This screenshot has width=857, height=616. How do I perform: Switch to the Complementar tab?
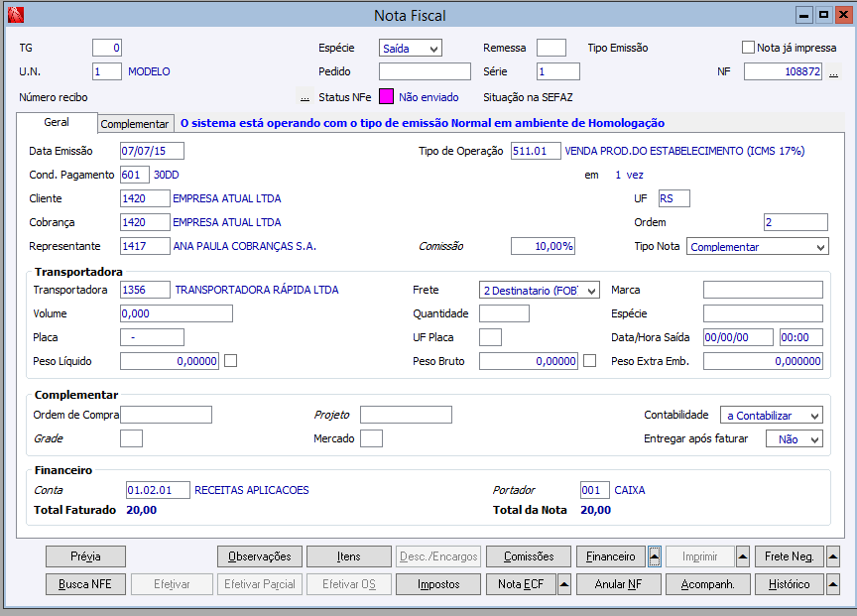[135, 124]
